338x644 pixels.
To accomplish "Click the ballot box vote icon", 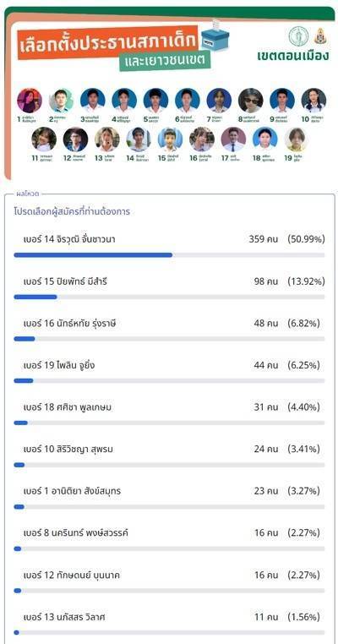I will point(215,35).
